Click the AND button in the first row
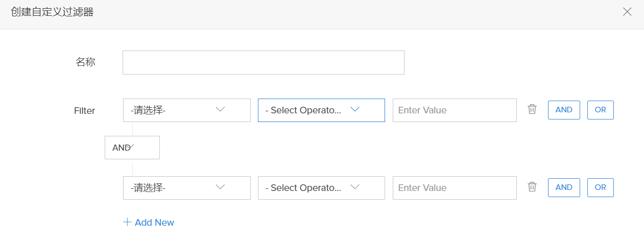 (564, 110)
